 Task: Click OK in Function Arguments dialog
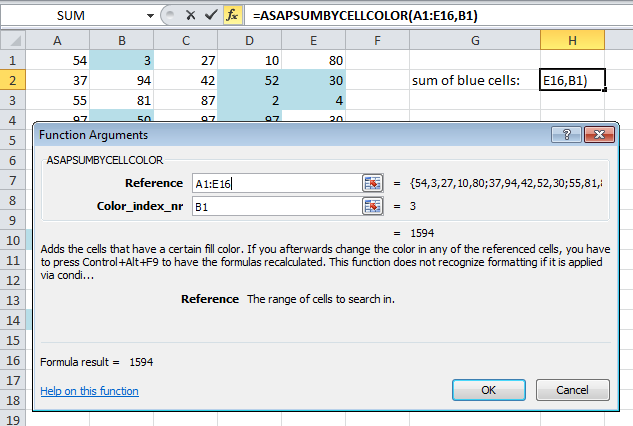(489, 390)
